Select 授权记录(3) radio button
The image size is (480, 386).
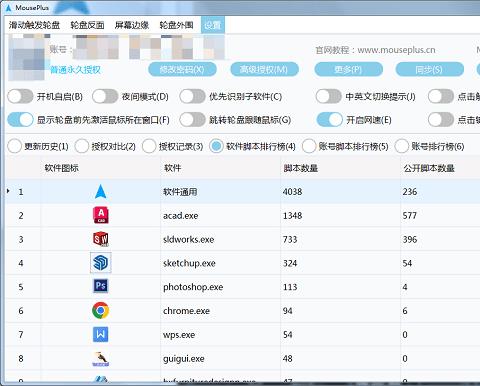pos(149,146)
